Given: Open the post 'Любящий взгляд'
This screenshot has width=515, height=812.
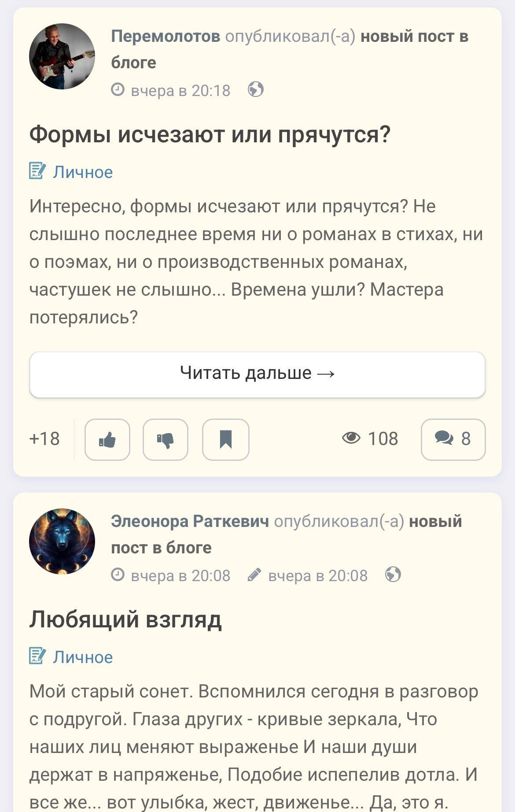Looking at the screenshot, I should pyautogui.click(x=125, y=619).
